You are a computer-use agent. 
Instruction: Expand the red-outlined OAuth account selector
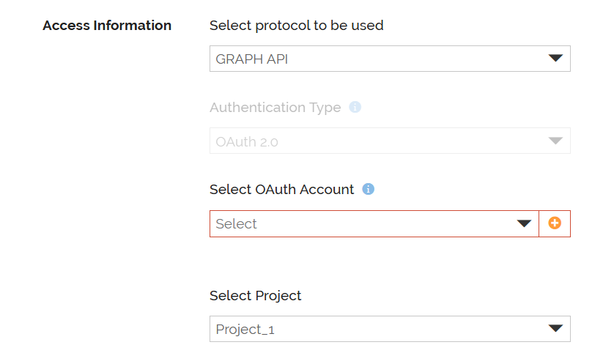pyautogui.click(x=374, y=223)
